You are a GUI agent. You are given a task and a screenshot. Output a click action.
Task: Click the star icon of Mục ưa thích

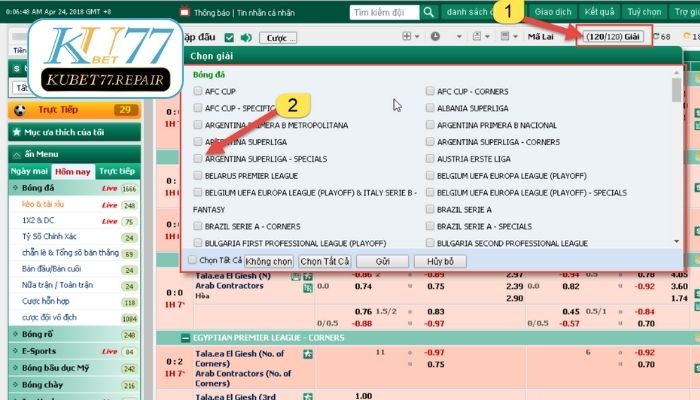tap(17, 132)
